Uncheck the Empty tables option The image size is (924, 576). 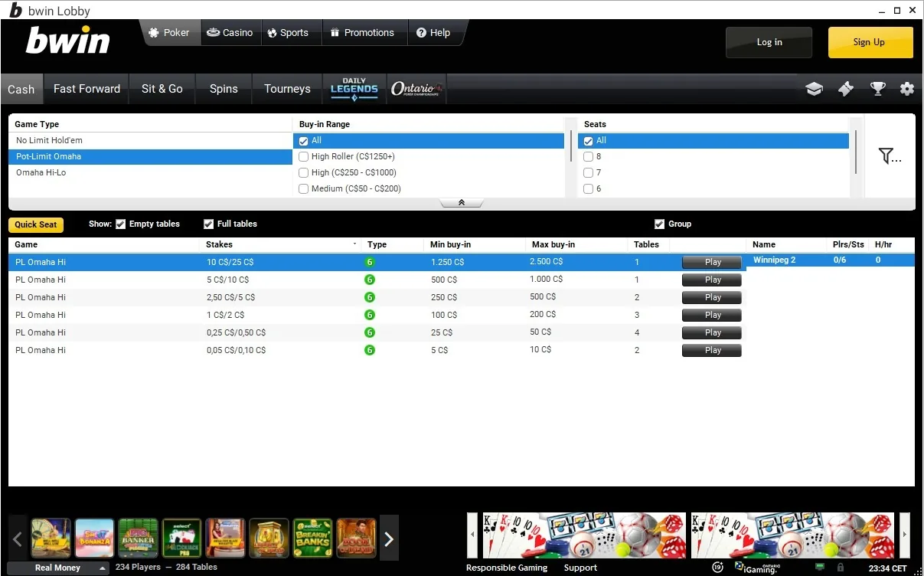point(121,224)
